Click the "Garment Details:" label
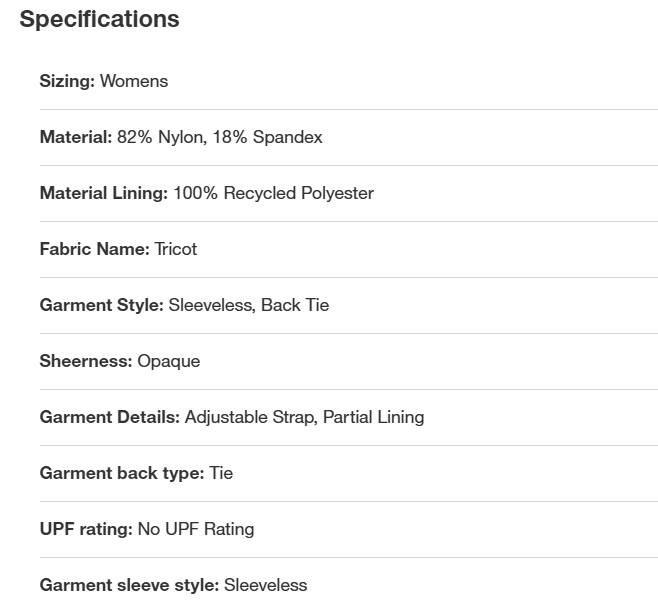Image resolution: width=658 pixels, height=606 pixels. [x=109, y=417]
